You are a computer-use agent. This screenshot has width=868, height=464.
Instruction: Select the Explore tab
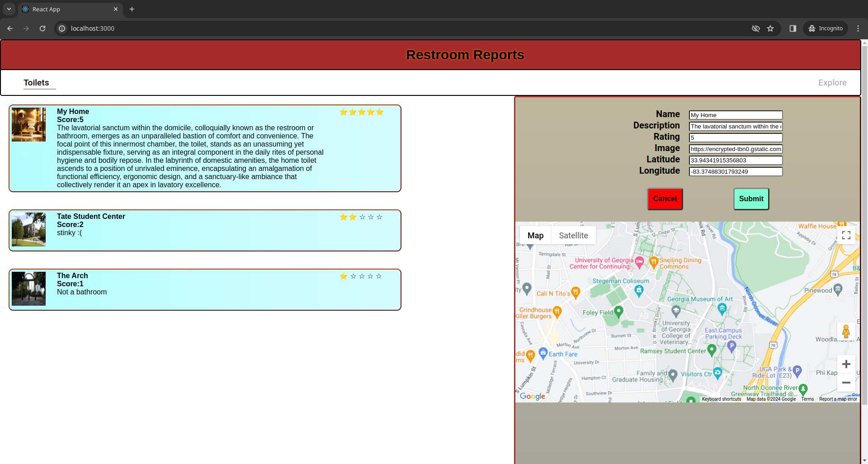pyautogui.click(x=832, y=82)
